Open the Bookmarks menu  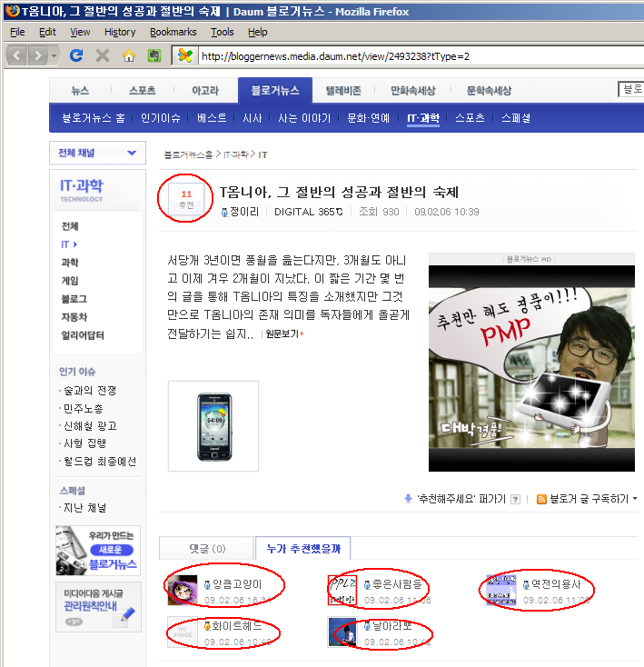(173, 32)
